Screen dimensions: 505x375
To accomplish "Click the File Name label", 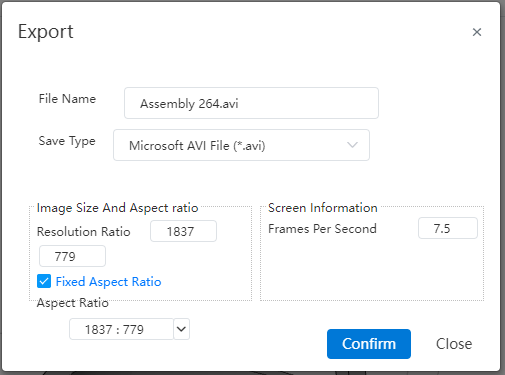I will pos(67,99).
